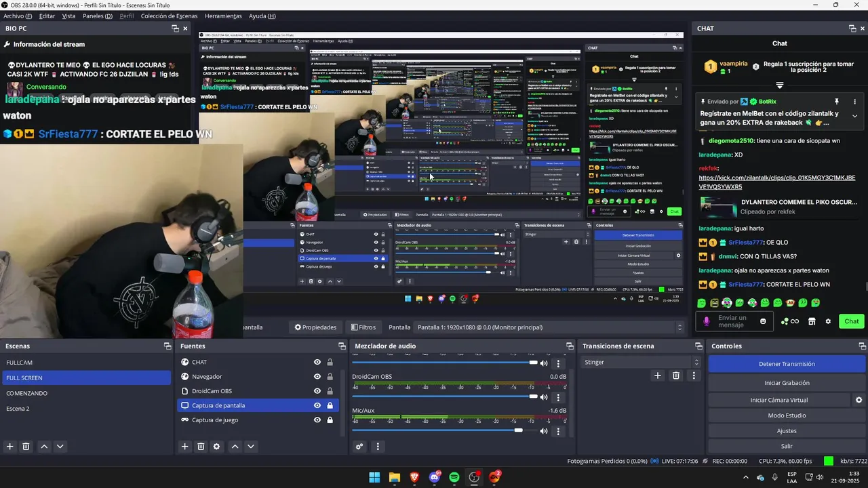
Task: Click Iniciar Grabación button
Action: point(787,383)
